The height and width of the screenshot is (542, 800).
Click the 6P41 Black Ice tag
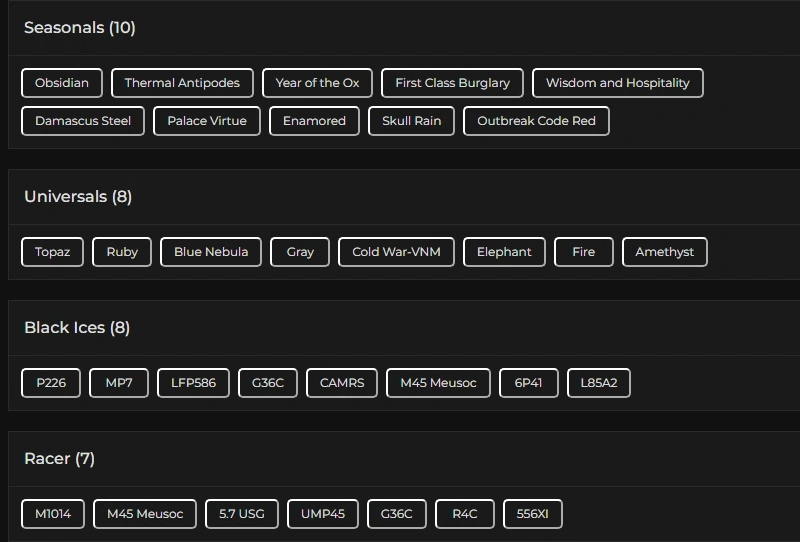pyautogui.click(x=529, y=383)
